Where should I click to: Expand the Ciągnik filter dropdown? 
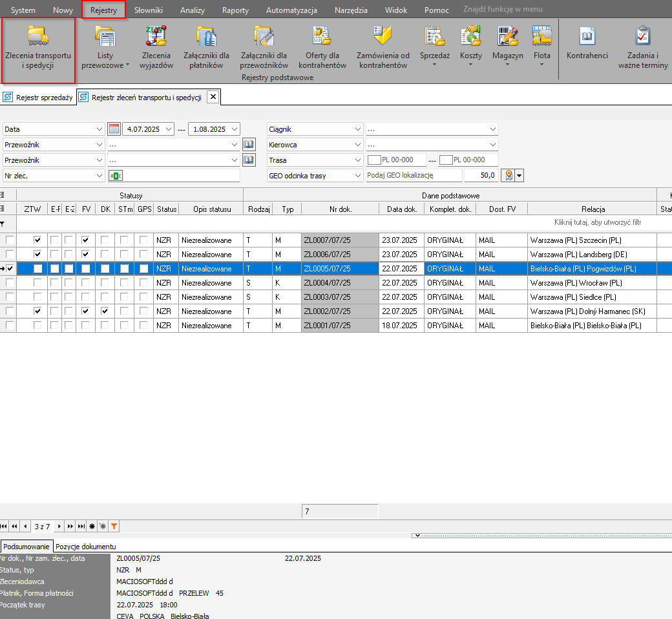[x=358, y=129]
